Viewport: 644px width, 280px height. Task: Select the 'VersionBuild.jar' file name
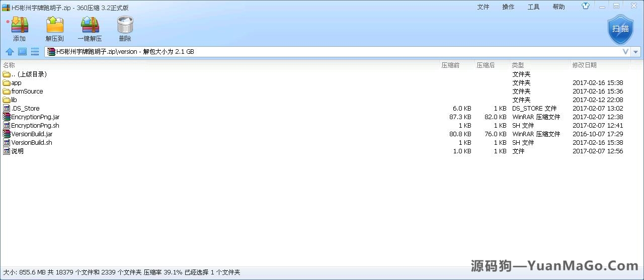pyautogui.click(x=32, y=134)
